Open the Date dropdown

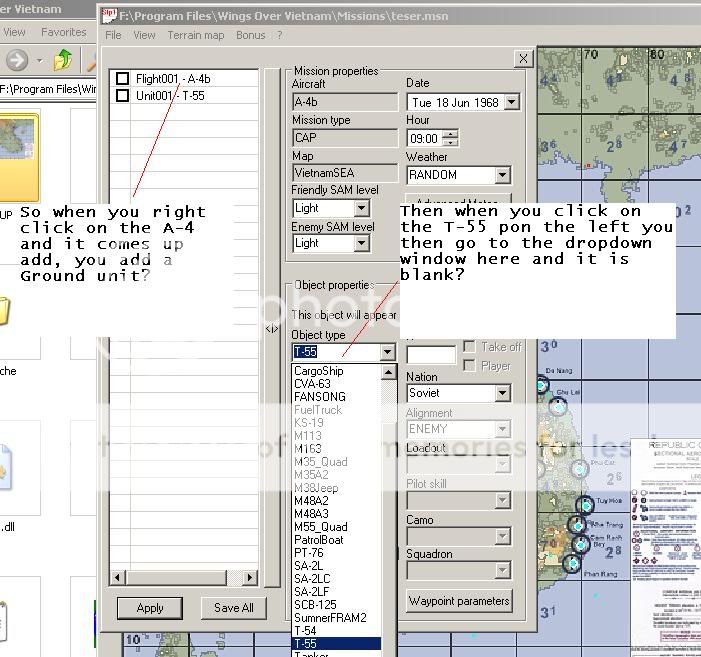(511, 102)
